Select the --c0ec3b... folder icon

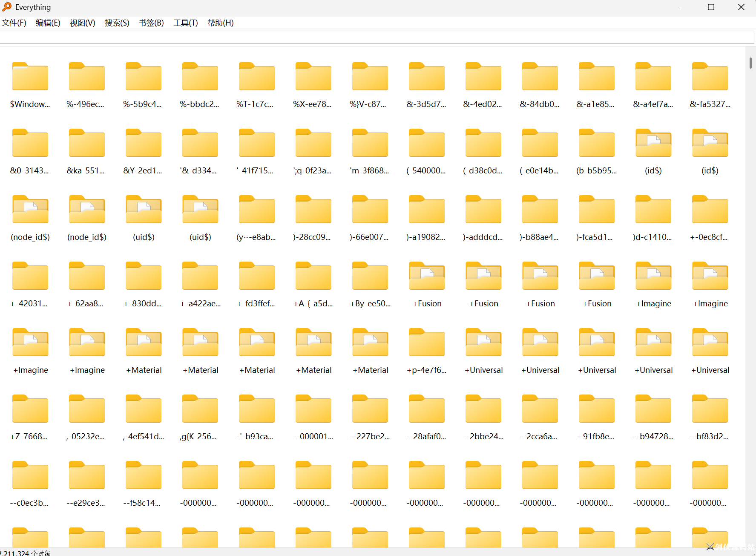pyautogui.click(x=30, y=475)
